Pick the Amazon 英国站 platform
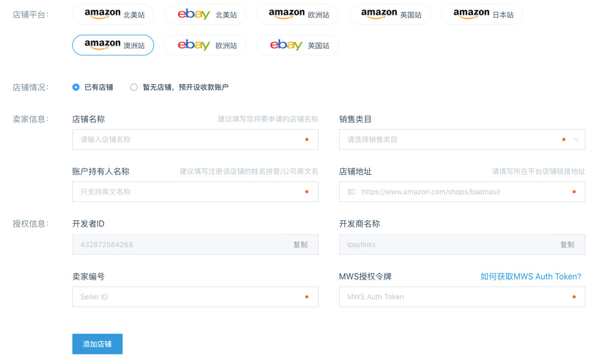 [390, 14]
